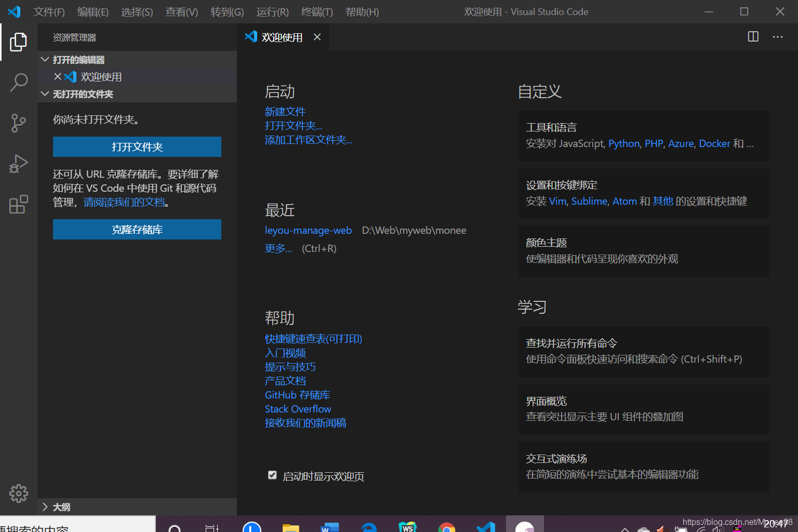The width and height of the screenshot is (798, 532).
Task: Click the Chrome icon in taskbar
Action: pos(446,527)
